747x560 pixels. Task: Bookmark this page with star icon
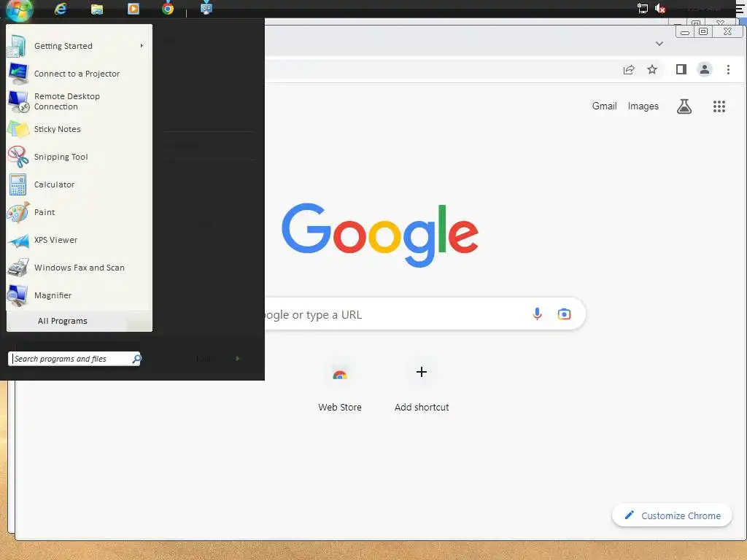tap(651, 69)
